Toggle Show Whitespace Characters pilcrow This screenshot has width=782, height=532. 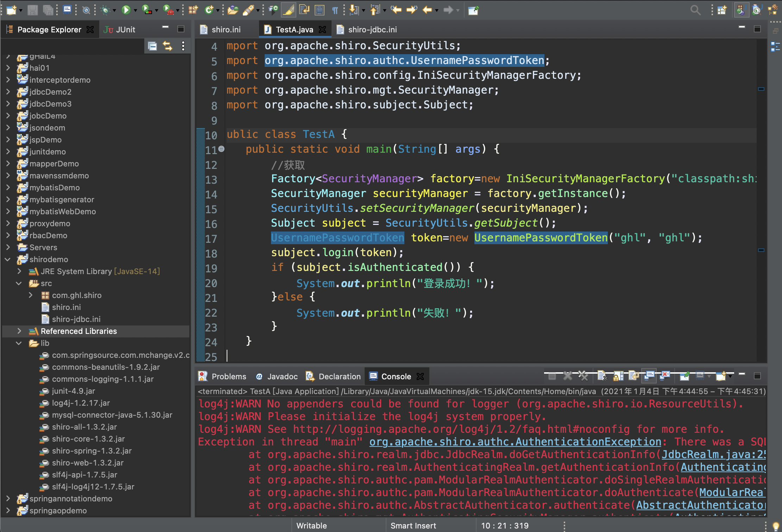pyautogui.click(x=335, y=10)
